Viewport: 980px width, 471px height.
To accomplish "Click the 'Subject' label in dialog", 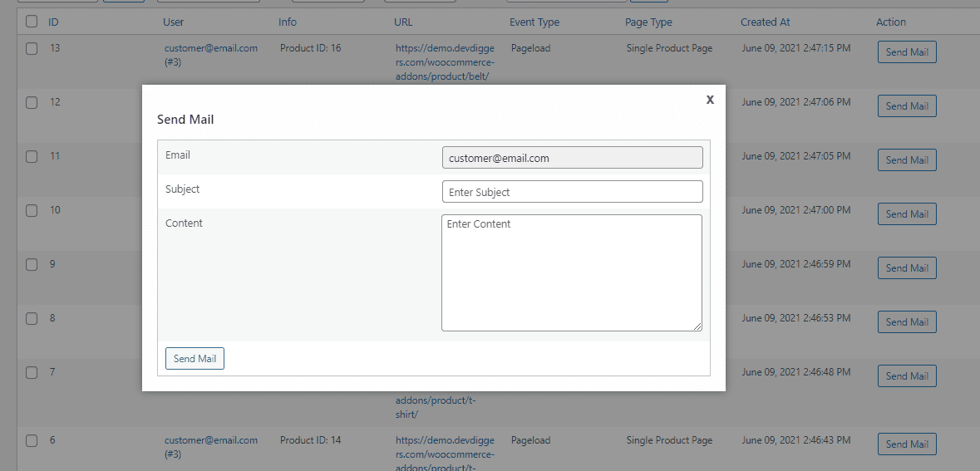I will [x=183, y=189].
